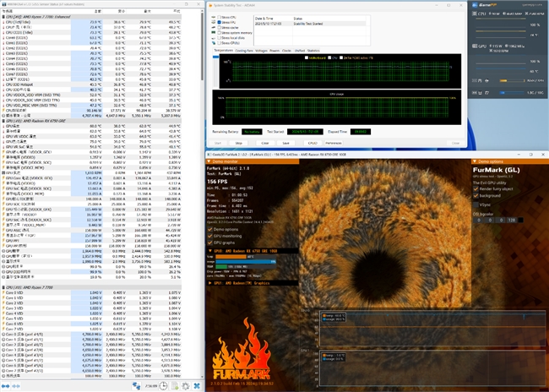Collapse the FurMark Demo options panel header
This screenshot has height=392, width=549.
[475, 161]
